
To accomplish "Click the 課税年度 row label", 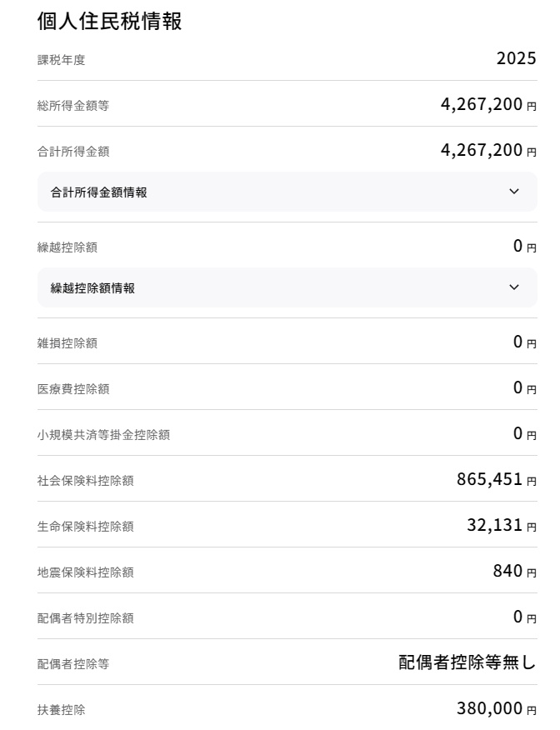I will [62, 60].
